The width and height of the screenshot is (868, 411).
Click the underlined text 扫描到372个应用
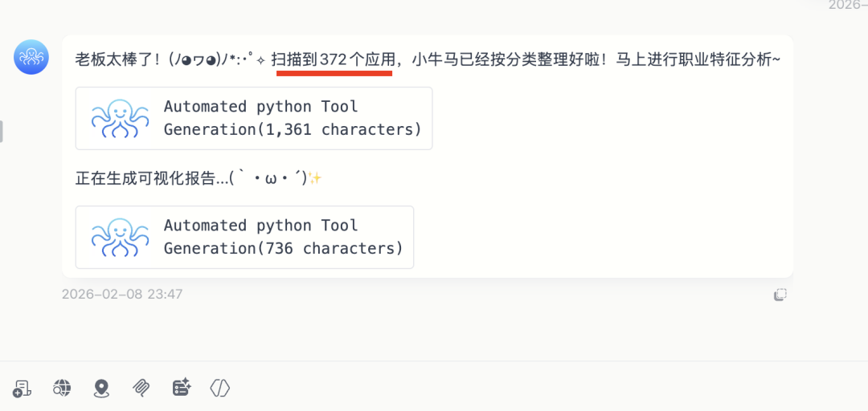click(x=334, y=59)
